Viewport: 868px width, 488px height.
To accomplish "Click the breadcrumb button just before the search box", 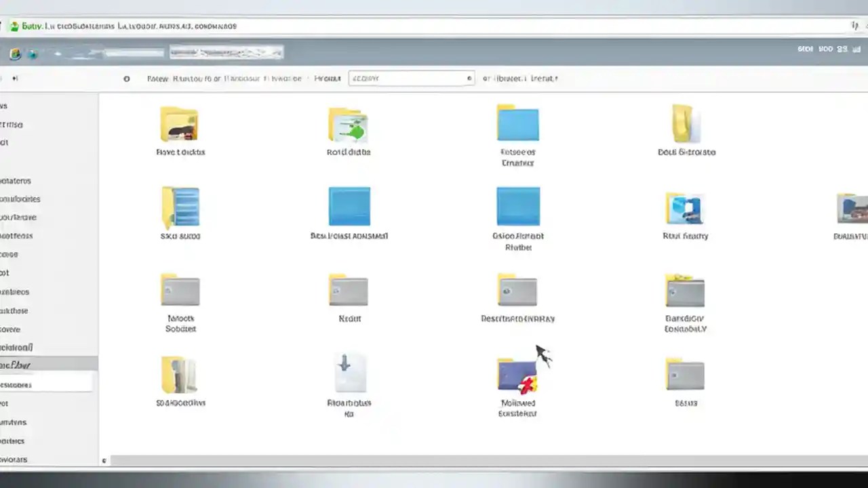I will (x=327, y=78).
